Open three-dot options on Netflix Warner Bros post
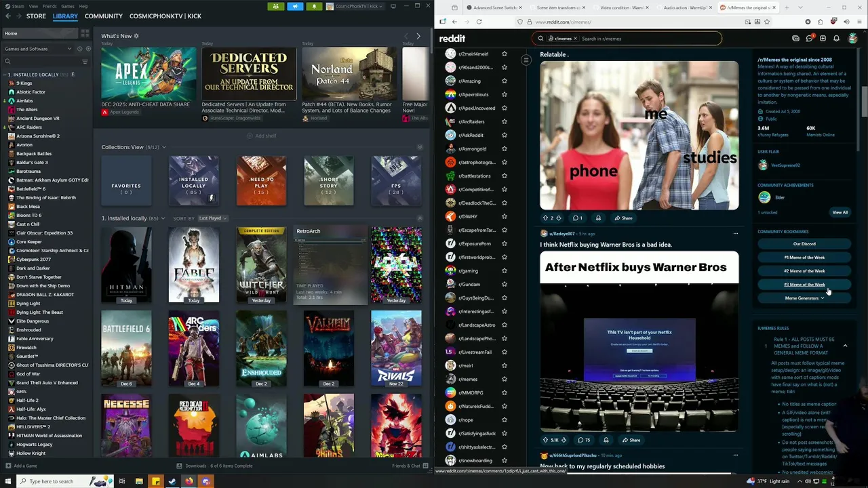Viewport: 868px width, 488px height. [x=735, y=234]
